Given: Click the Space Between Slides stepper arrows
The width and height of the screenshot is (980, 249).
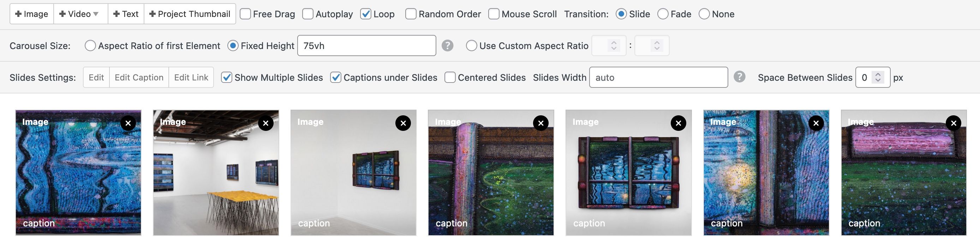Looking at the screenshot, I should tap(878, 78).
